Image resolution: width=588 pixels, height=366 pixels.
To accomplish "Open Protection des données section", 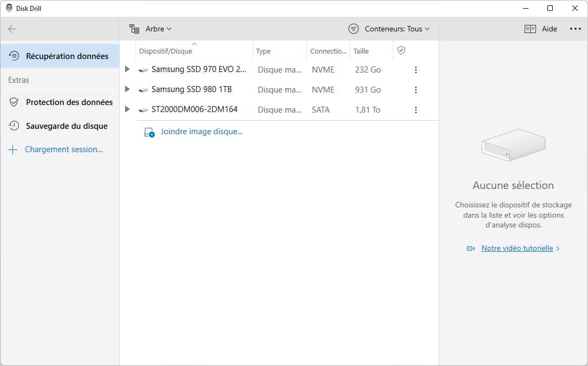I will pos(60,102).
